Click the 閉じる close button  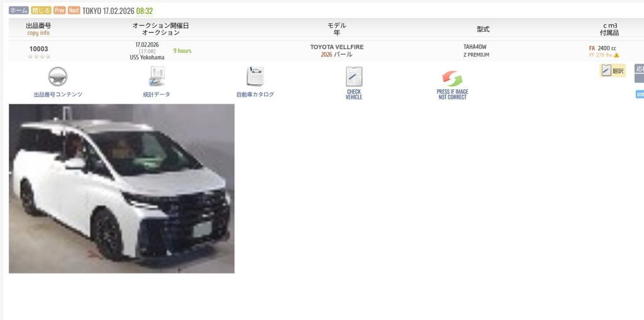(x=41, y=10)
